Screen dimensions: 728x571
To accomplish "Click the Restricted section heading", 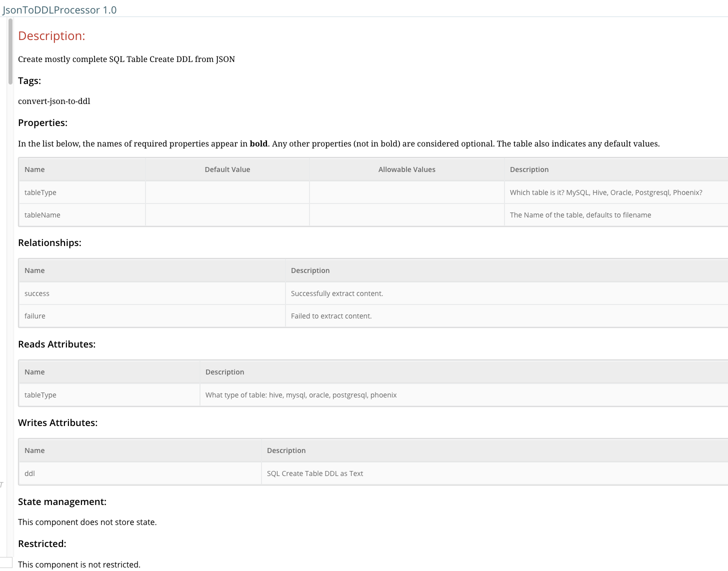I will pos(42,543).
